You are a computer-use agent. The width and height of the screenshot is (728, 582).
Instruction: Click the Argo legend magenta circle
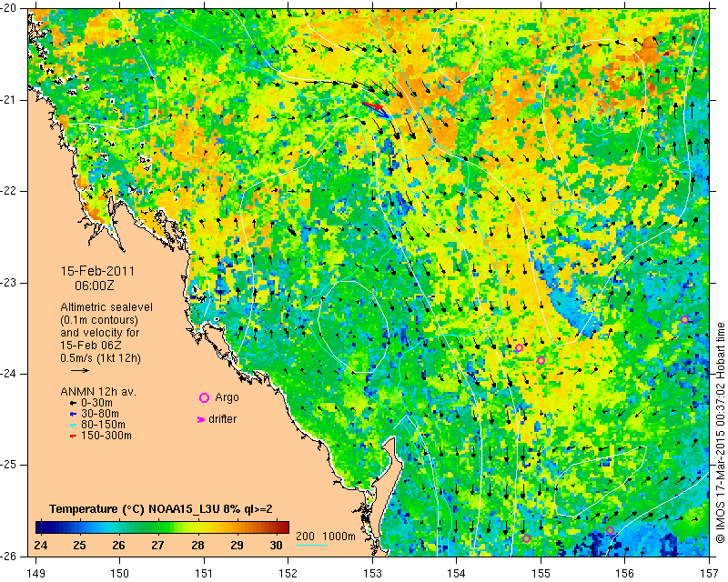coord(204,397)
